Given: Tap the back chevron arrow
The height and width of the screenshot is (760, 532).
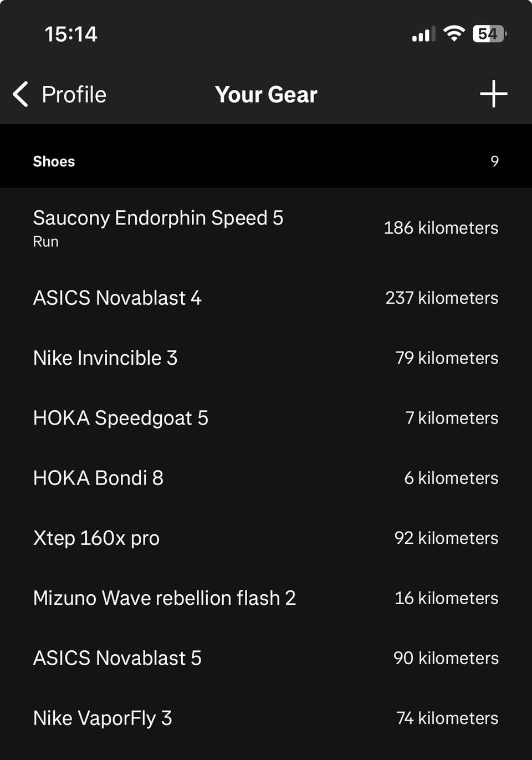Looking at the screenshot, I should click(x=21, y=94).
